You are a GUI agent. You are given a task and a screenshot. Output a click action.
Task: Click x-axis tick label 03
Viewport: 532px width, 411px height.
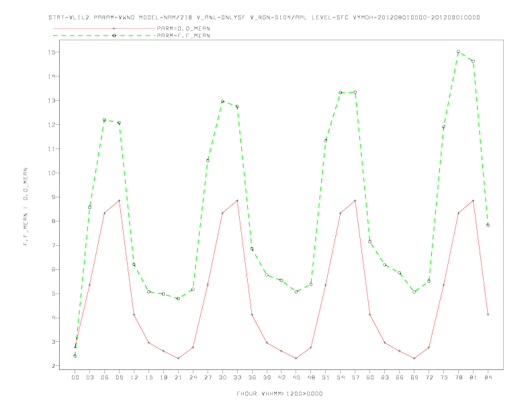pos(89,377)
